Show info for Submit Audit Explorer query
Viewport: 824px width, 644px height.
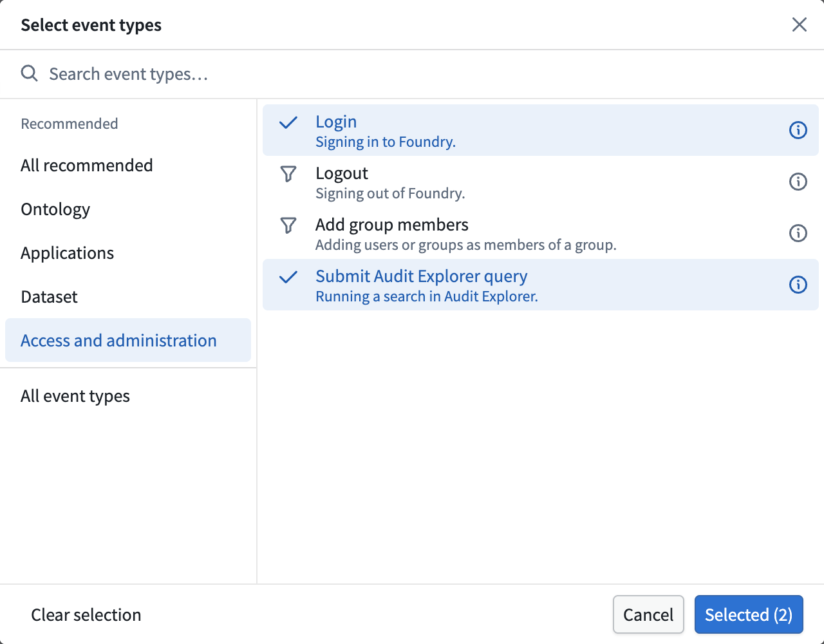point(798,285)
